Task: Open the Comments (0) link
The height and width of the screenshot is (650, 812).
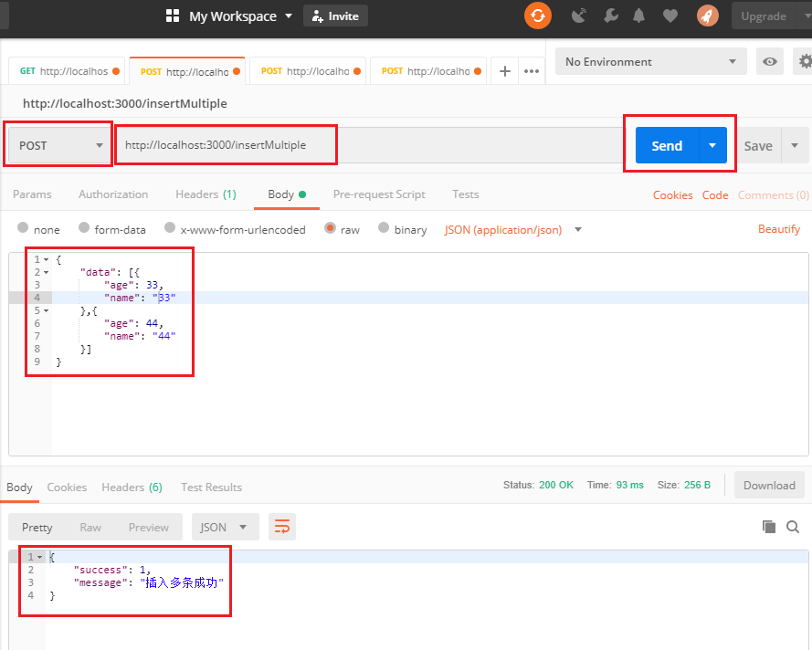Action: tap(773, 195)
